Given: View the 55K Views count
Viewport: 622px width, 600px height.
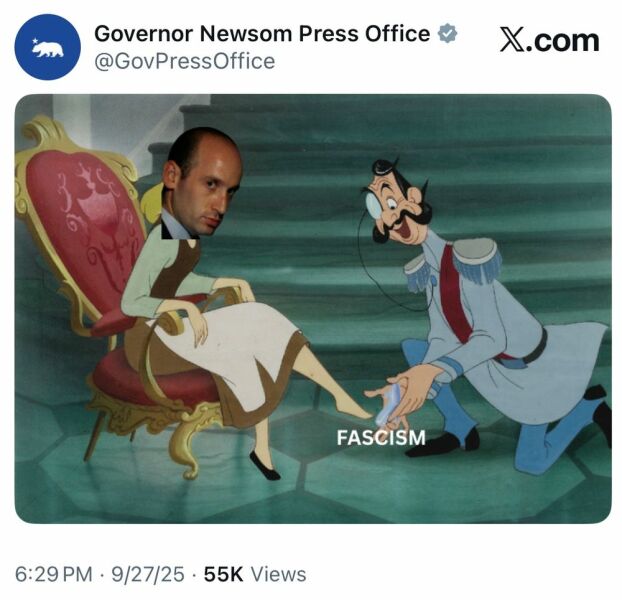Looking at the screenshot, I should click(255, 574).
